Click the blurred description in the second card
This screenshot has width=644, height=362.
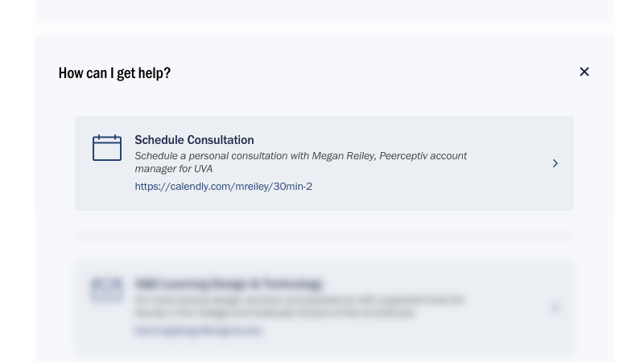coord(299,306)
